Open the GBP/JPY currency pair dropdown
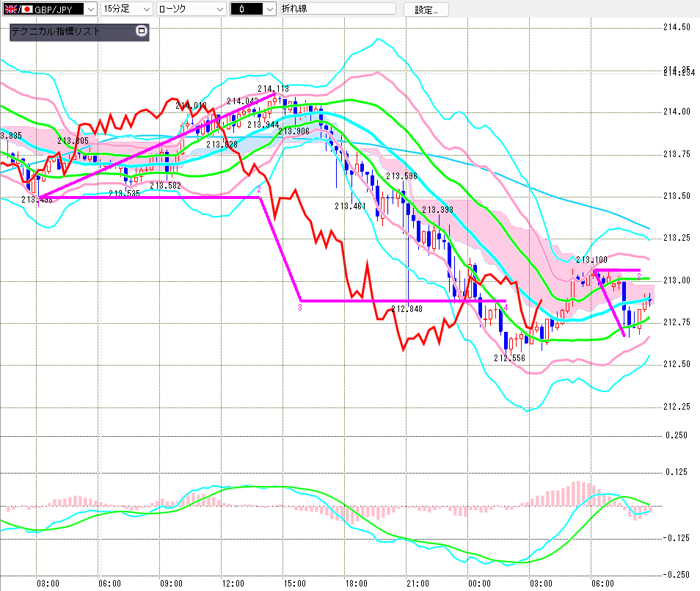 tap(90, 9)
